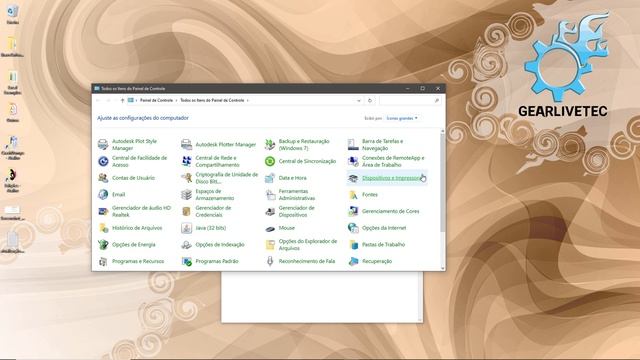This screenshot has width=640, height=360.
Task: Click the search magnifier icon
Action: (x=437, y=100)
